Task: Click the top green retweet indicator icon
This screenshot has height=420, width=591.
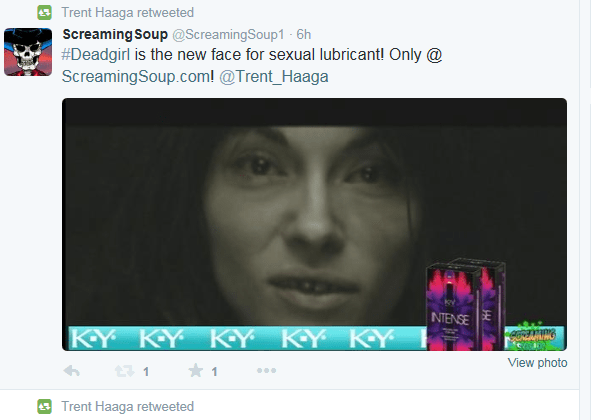Action: (x=44, y=12)
